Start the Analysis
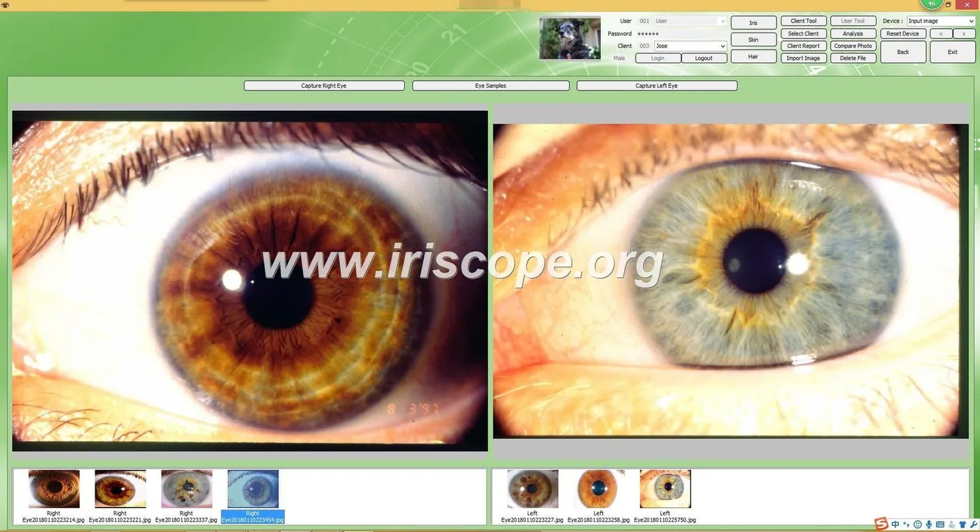 point(853,33)
